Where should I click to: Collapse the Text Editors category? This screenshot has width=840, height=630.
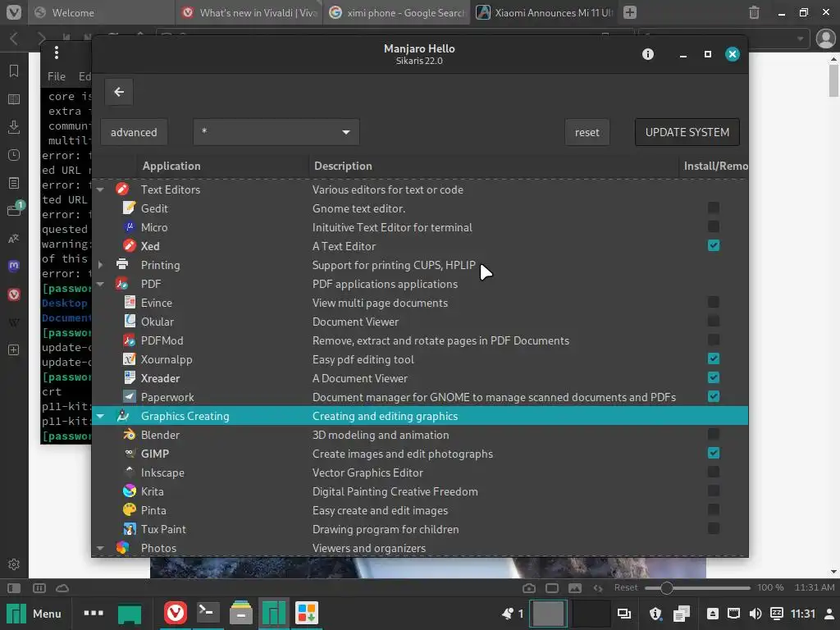[100, 189]
